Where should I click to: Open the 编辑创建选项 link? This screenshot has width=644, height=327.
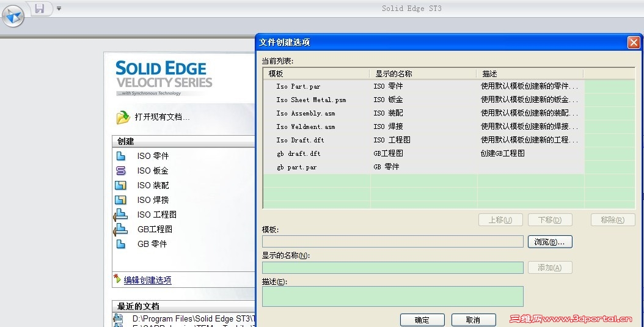coord(147,280)
